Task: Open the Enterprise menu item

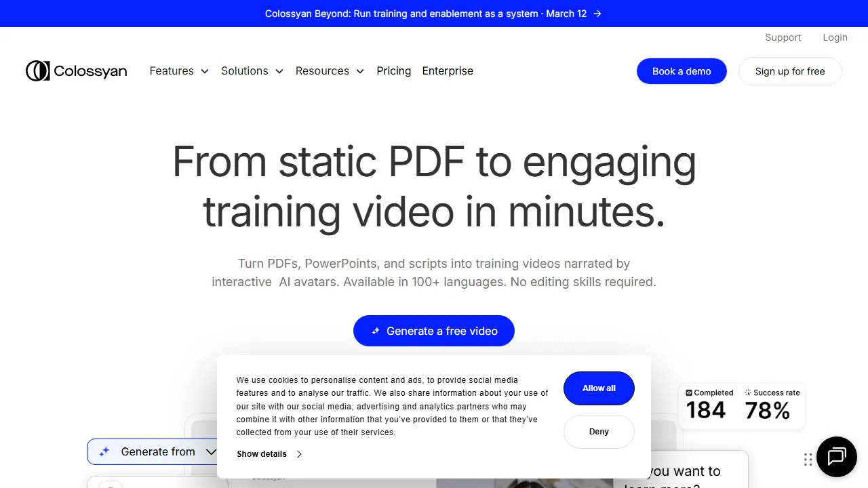Action: (x=448, y=71)
